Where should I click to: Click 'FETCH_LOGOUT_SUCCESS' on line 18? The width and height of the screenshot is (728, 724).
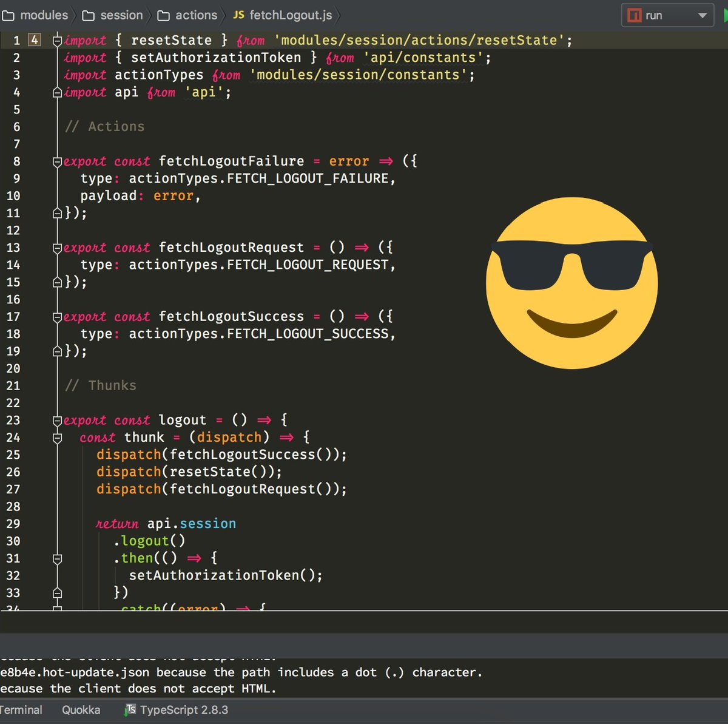click(x=308, y=334)
